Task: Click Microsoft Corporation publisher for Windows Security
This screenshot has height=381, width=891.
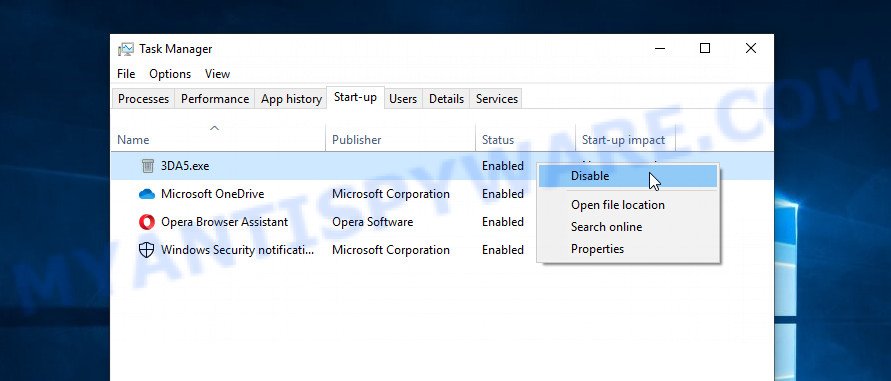Action: [390, 250]
